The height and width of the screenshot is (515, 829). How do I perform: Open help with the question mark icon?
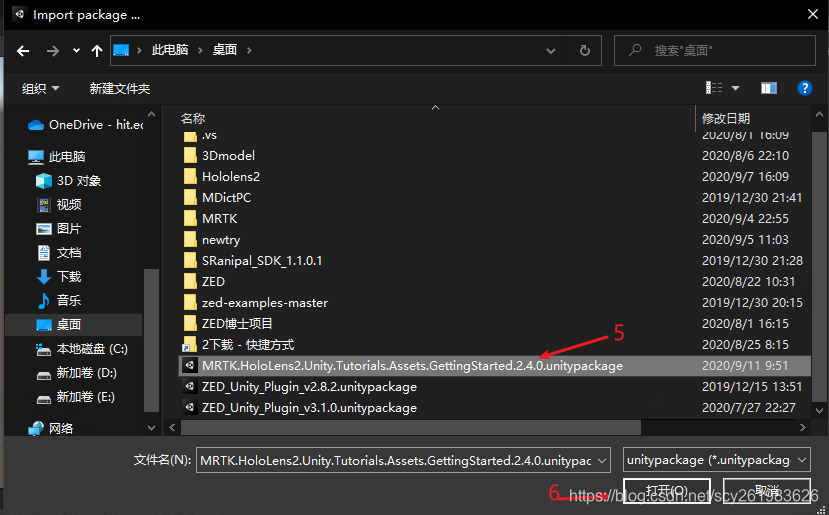pyautogui.click(x=804, y=88)
